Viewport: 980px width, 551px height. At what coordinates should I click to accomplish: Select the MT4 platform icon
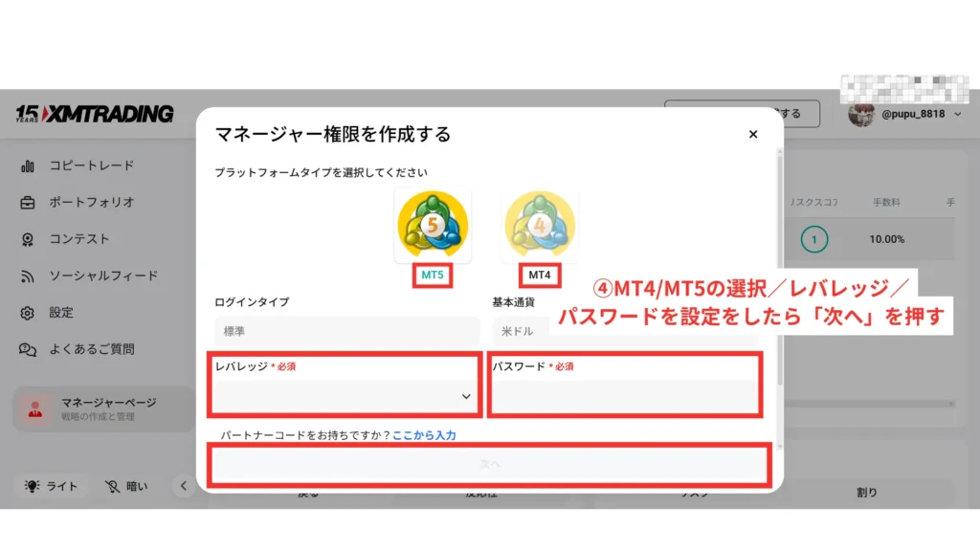click(540, 227)
